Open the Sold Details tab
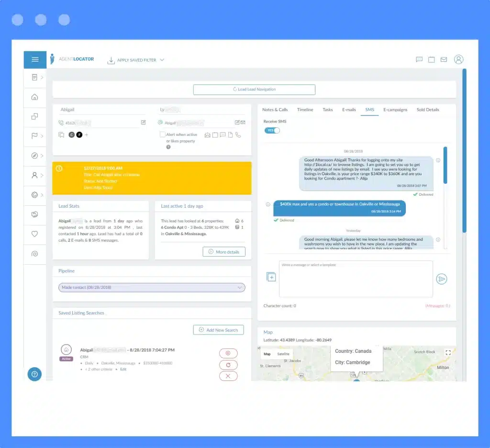The width and height of the screenshot is (490, 448). click(x=427, y=110)
